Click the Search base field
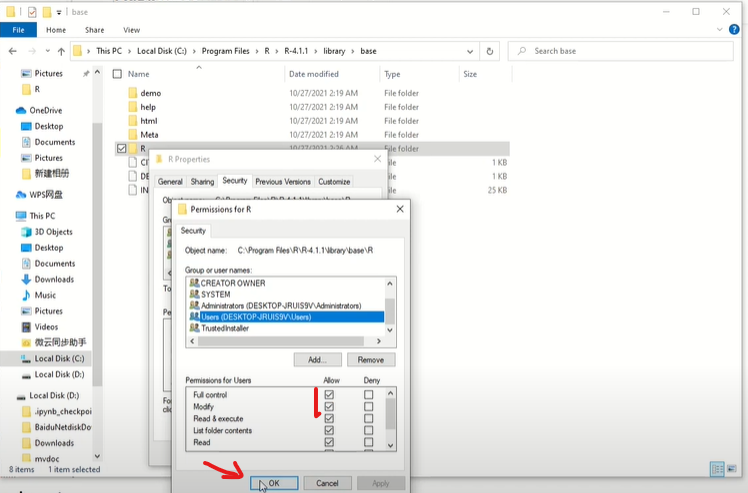The image size is (748, 493). pyautogui.click(x=620, y=51)
